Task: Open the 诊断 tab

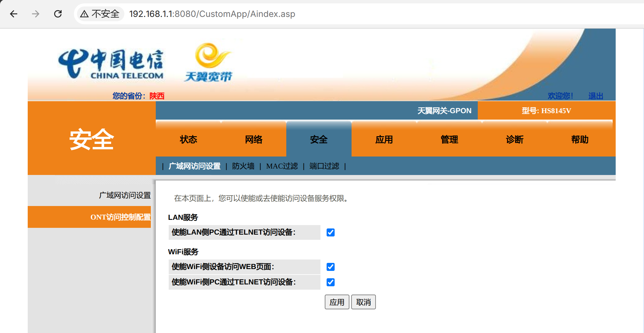Action: click(514, 140)
